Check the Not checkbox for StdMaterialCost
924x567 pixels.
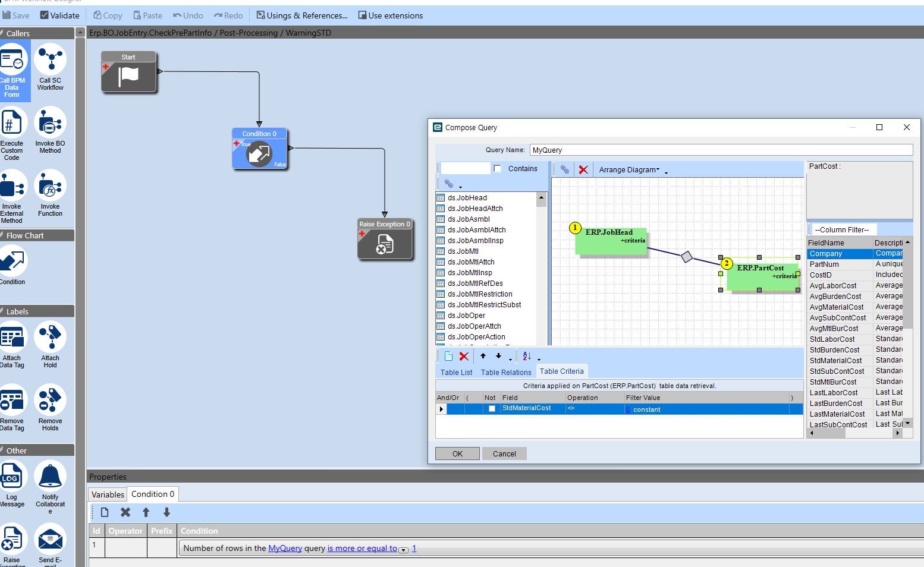pos(492,409)
